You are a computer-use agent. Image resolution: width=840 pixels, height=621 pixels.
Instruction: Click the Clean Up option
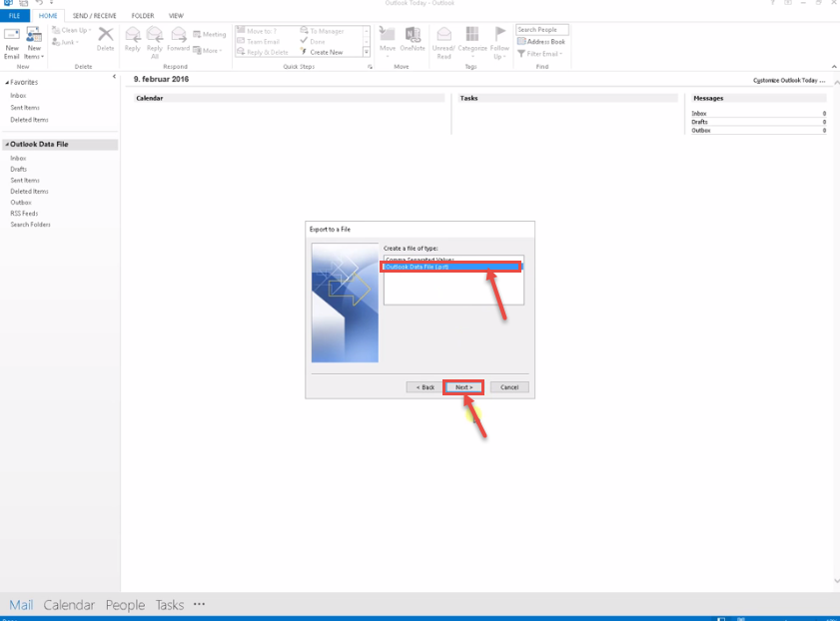point(72,31)
